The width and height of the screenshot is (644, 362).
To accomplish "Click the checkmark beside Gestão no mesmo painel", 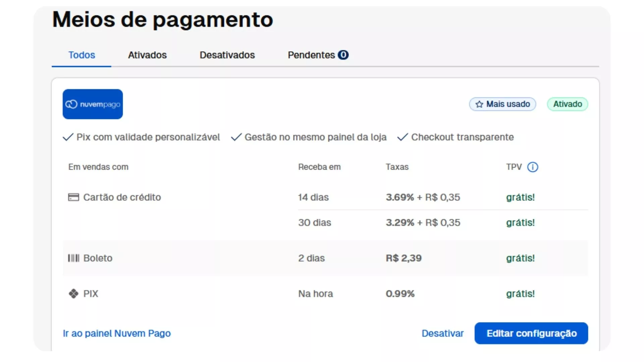I will 236,137.
